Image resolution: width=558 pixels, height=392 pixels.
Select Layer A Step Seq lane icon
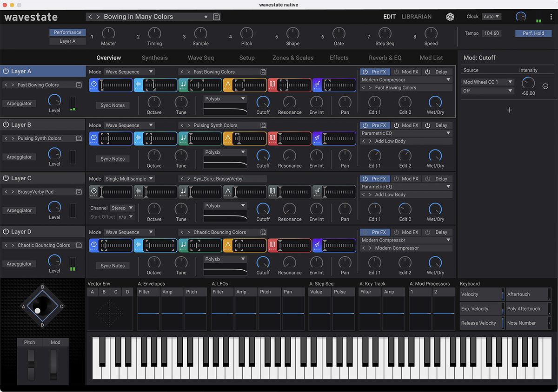(317, 85)
